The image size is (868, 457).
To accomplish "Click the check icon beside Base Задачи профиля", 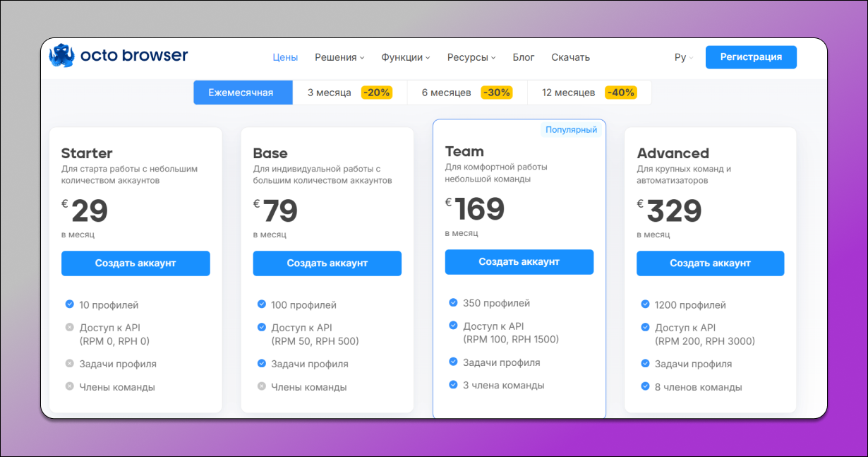I will (261, 364).
